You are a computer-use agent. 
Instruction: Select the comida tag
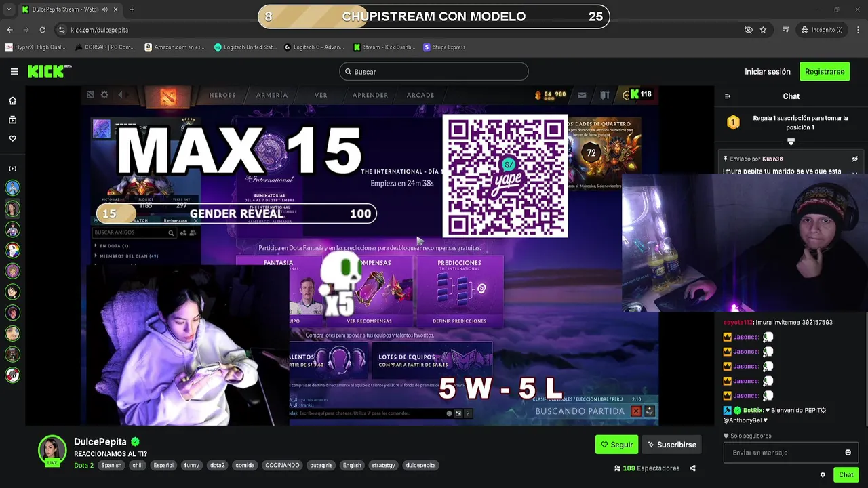click(x=245, y=466)
